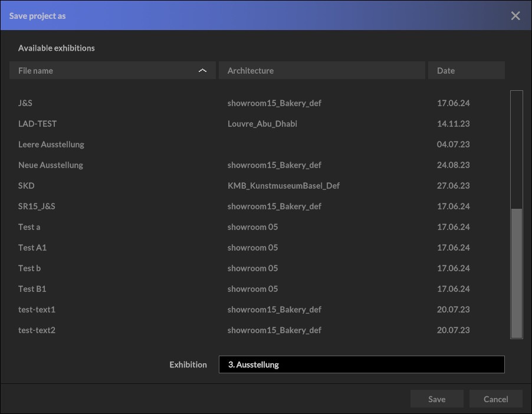Sort list by Architecture column header

pyautogui.click(x=321, y=71)
